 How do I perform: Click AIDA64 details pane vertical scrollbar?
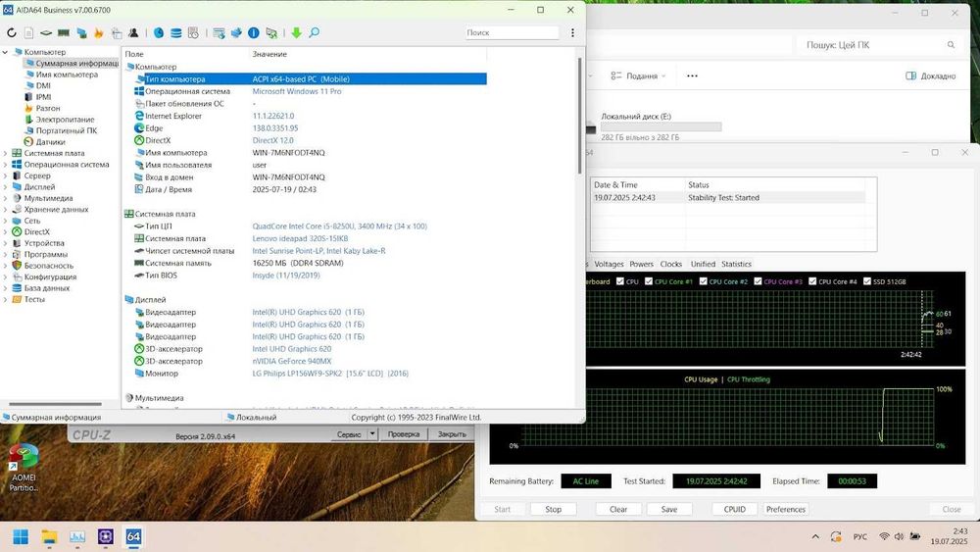[579, 116]
